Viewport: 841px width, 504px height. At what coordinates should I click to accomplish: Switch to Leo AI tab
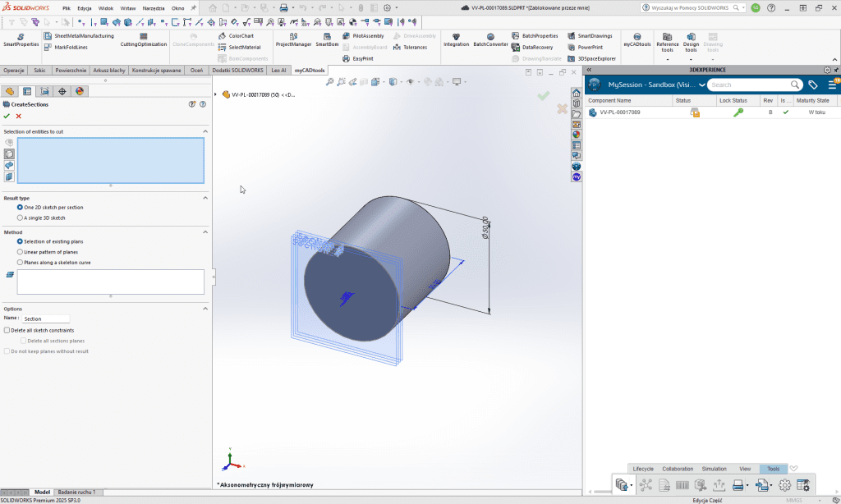click(278, 71)
